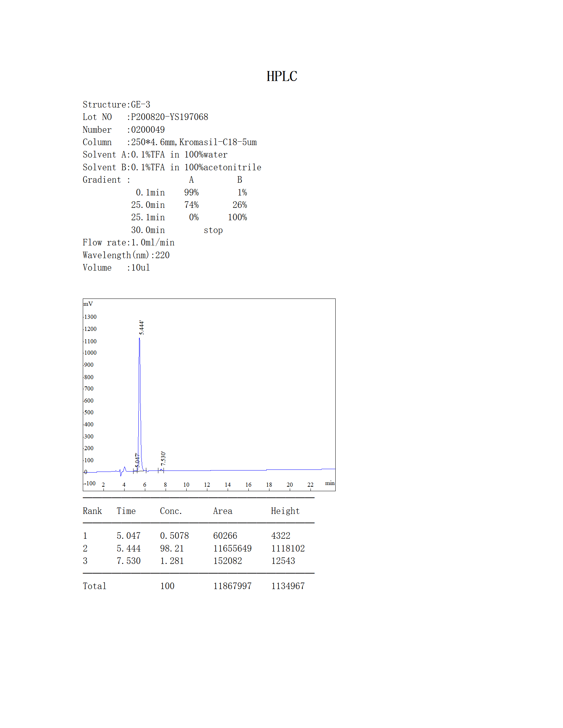Viewport: 563px width, 728px height.
Task: Click the 98.21 concentration value in table
Action: (171, 548)
